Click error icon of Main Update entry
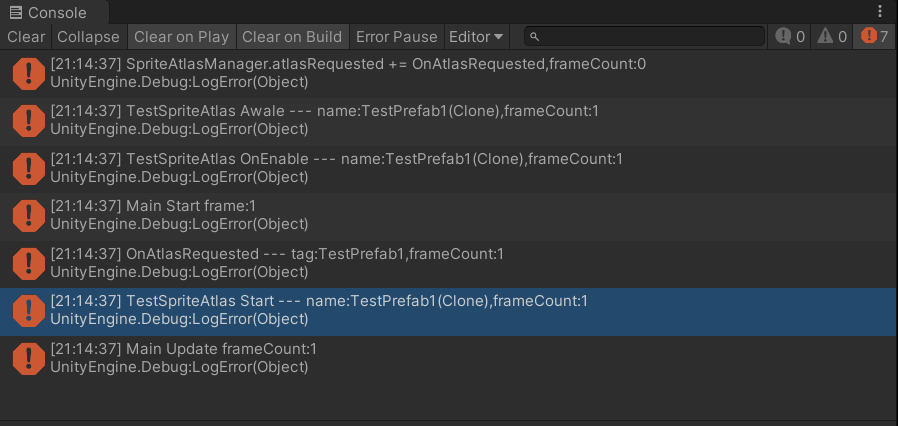The image size is (898, 426). 27,358
